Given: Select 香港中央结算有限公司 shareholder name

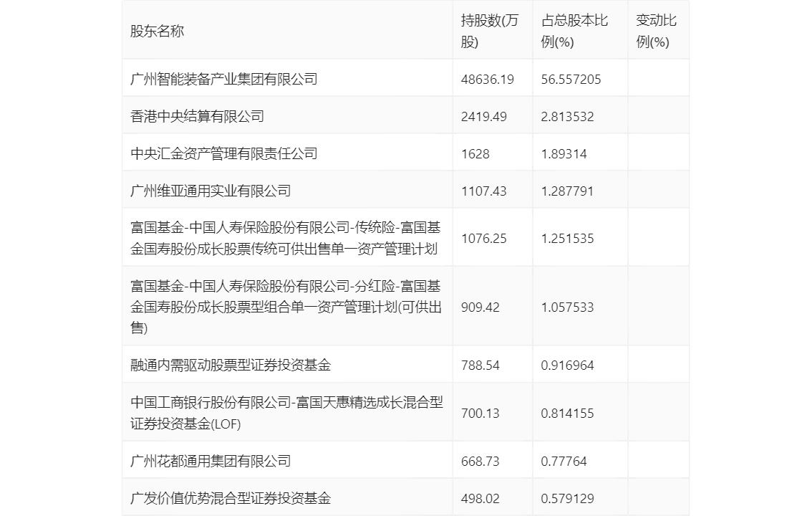Looking at the screenshot, I should [198, 117].
